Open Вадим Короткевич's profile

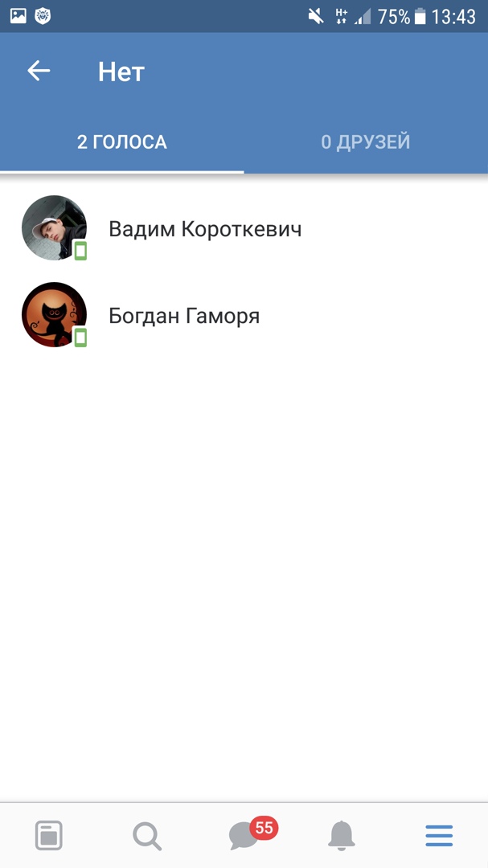[244, 228]
